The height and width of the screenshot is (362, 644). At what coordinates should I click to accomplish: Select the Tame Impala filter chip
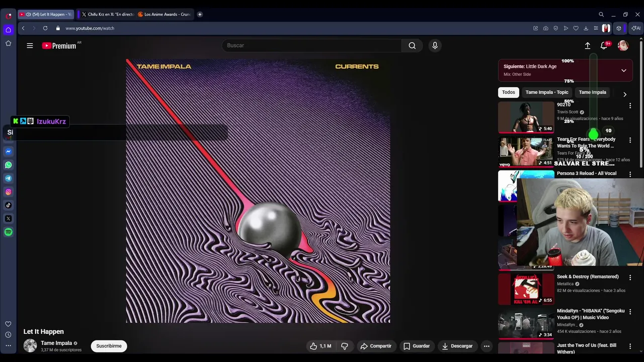593,93
